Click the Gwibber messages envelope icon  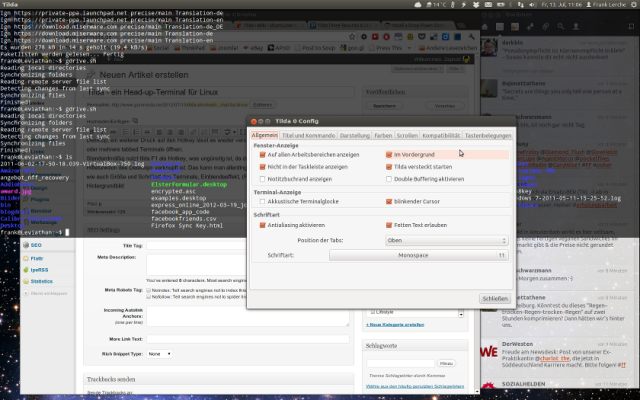500,27
